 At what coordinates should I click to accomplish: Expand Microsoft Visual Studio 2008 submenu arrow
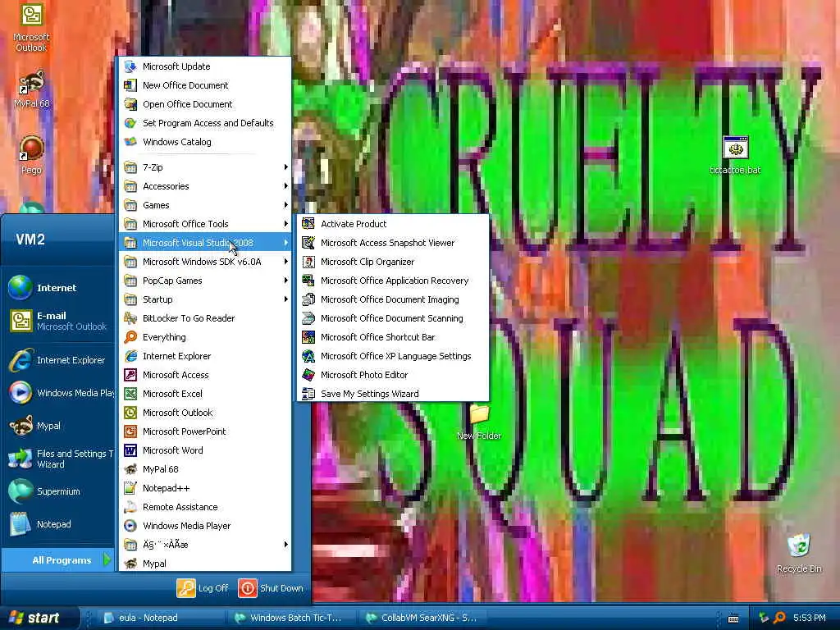pos(285,243)
